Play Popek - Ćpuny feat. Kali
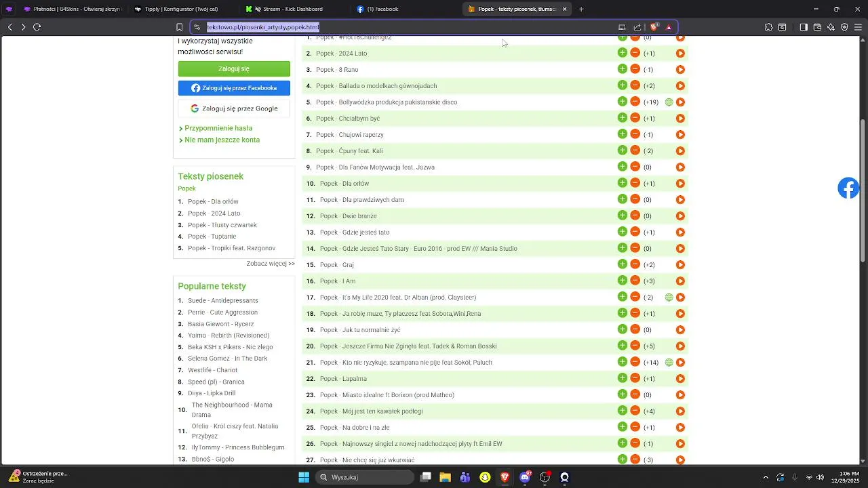This screenshot has width=868, height=488. tap(680, 151)
